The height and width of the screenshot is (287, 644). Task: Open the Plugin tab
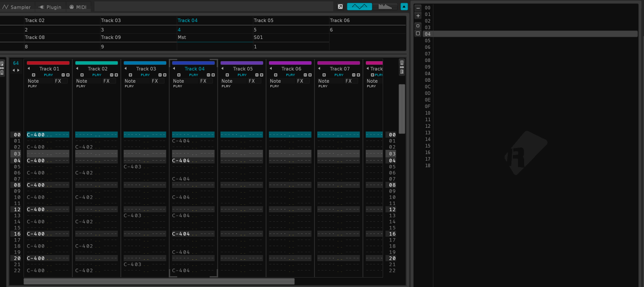(50, 7)
